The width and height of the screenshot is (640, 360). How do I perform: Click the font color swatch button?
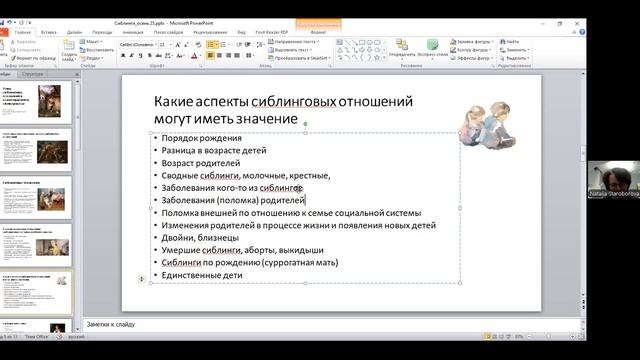click(x=194, y=56)
